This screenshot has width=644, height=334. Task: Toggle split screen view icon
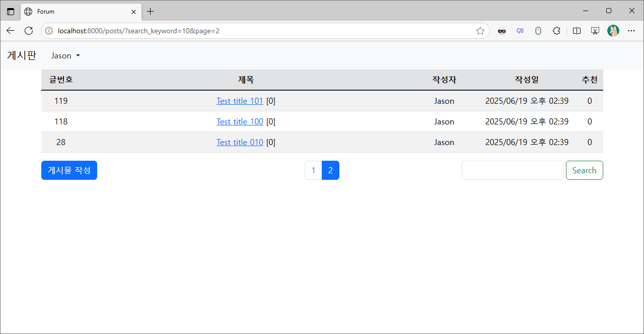coord(577,31)
